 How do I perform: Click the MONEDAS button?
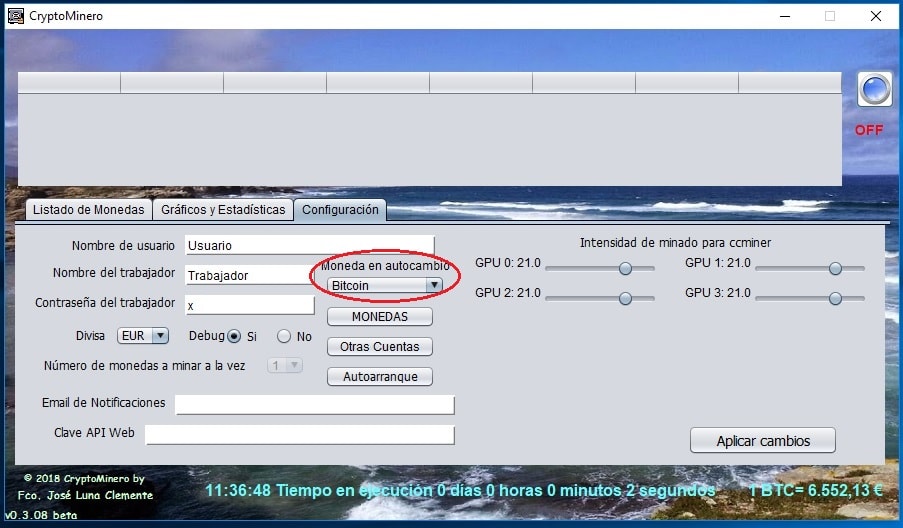[x=380, y=317]
